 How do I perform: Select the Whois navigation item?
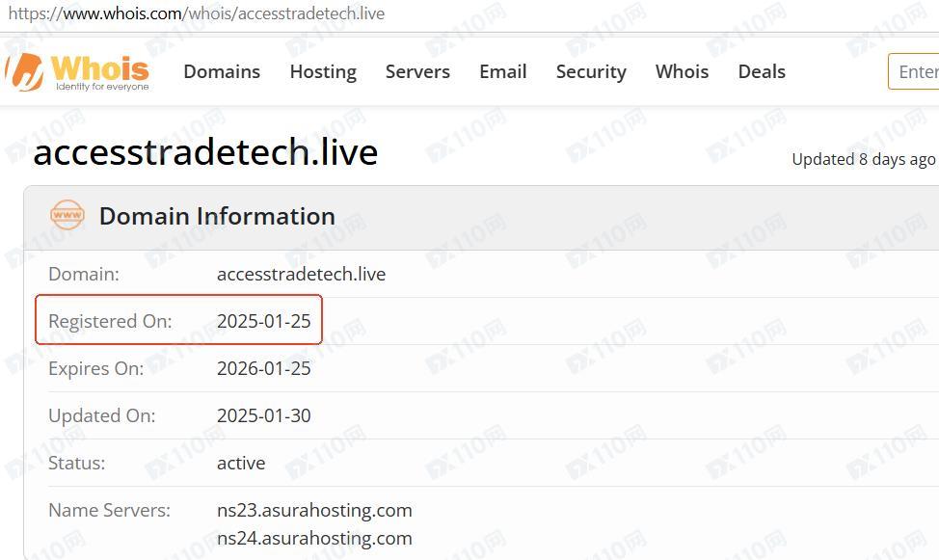click(683, 72)
